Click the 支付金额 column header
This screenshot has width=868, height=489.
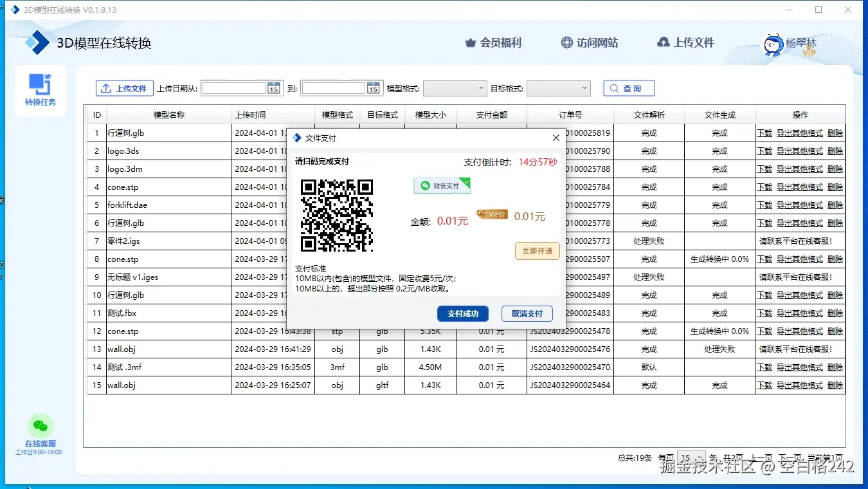[492, 115]
